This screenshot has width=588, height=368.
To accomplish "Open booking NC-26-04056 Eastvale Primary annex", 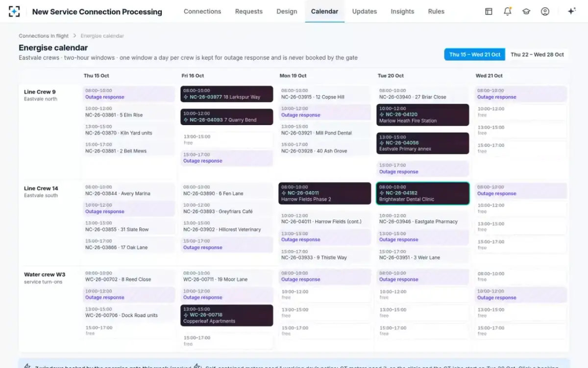I will point(423,143).
